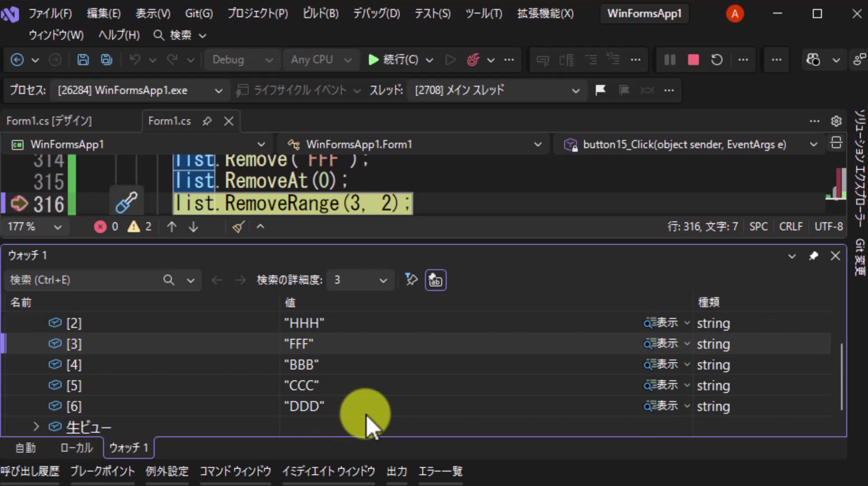Viewport: 868px width, 486px height.
Task: Click the Watch panel vertical scrollbar
Action: coord(841,376)
